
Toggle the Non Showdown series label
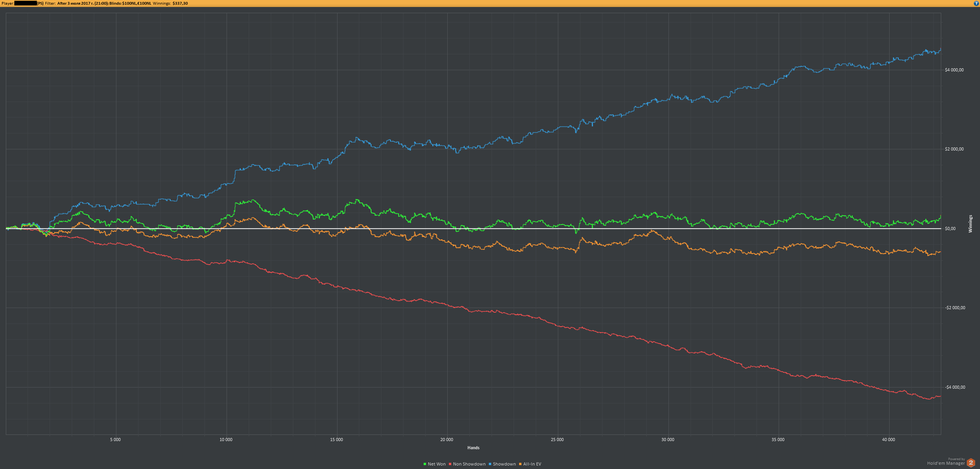point(469,464)
